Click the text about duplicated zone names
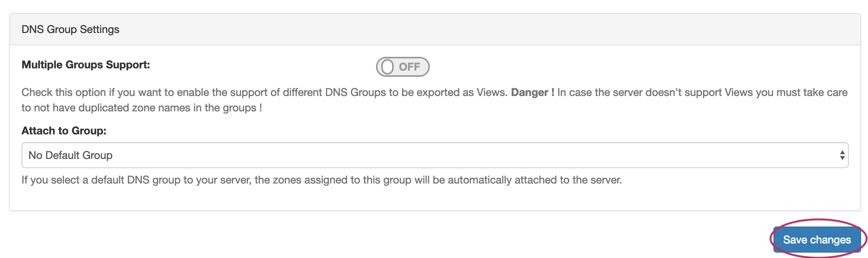 (141, 108)
